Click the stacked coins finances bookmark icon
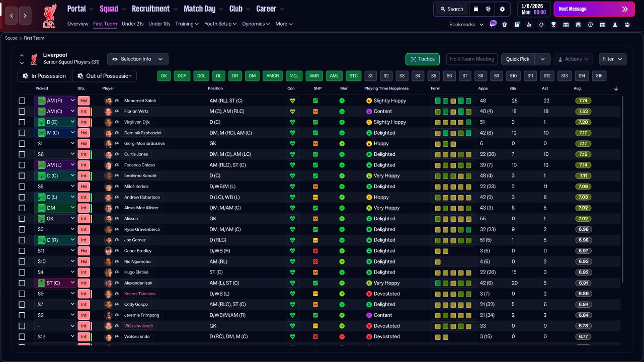 tap(578, 24)
